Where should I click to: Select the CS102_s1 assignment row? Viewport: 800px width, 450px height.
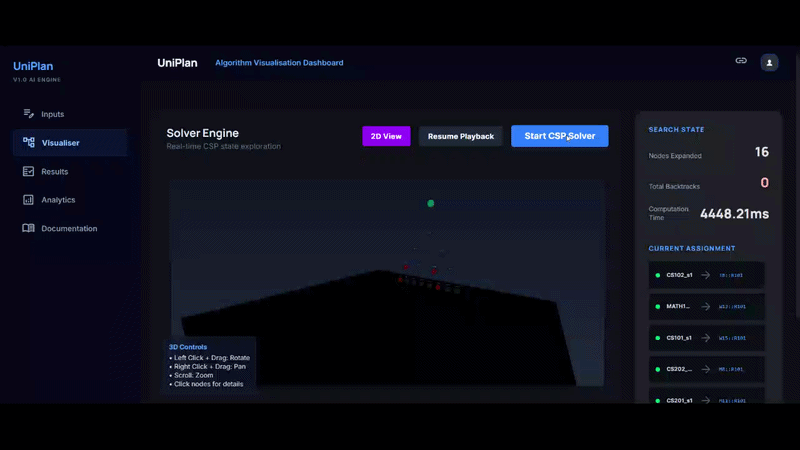pyautogui.click(x=707, y=276)
